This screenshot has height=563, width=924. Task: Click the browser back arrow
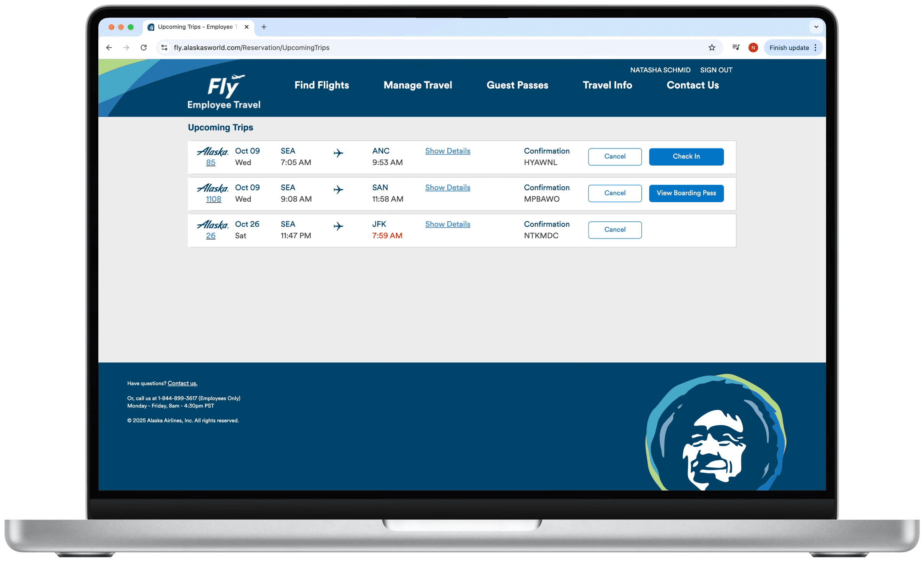pyautogui.click(x=109, y=47)
